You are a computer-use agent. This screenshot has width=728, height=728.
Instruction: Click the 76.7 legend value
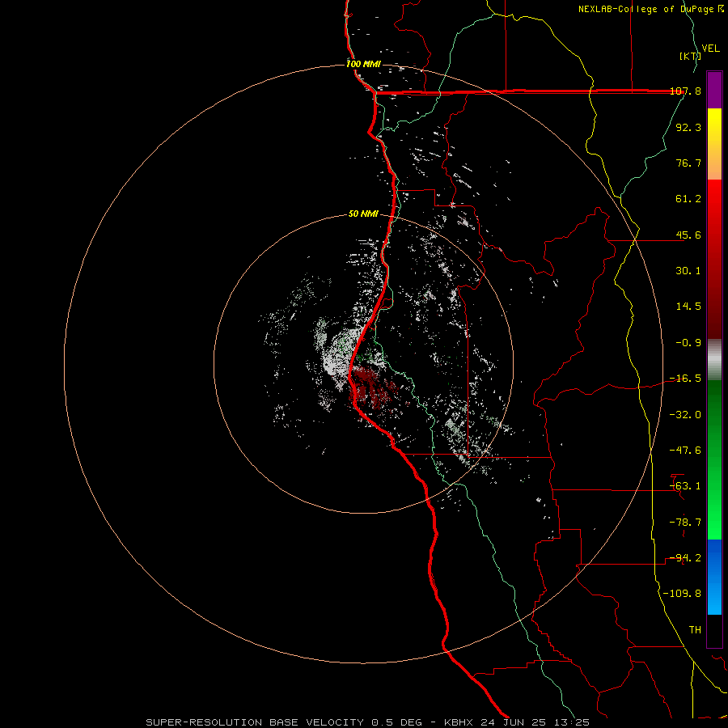pos(688,163)
